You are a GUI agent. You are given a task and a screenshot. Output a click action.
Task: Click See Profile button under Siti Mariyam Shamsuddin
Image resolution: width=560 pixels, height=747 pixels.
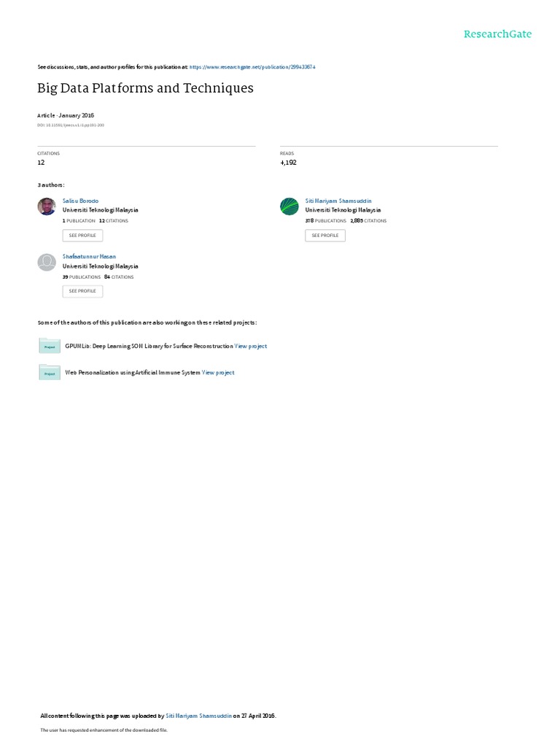coord(325,236)
